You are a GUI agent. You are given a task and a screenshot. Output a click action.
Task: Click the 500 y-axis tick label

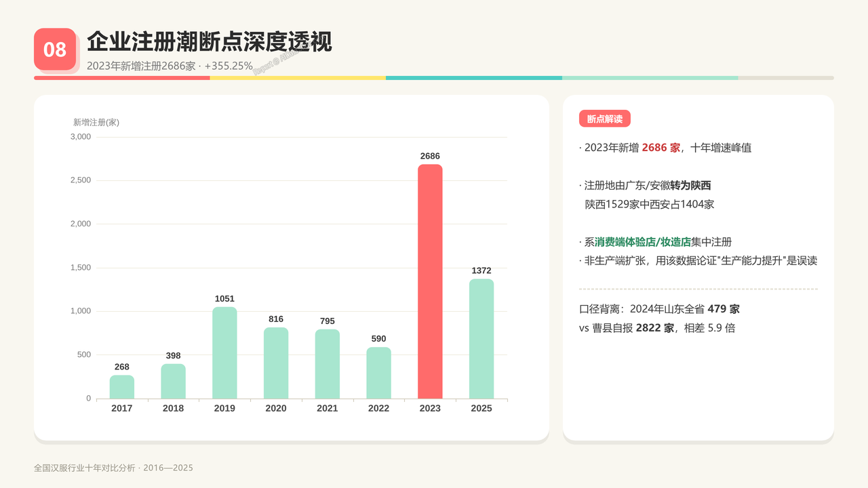(x=83, y=354)
